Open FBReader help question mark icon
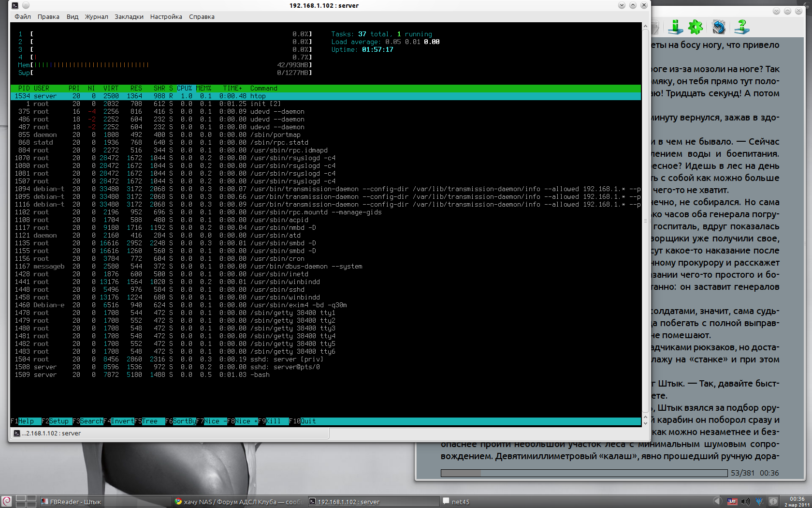 click(x=741, y=27)
